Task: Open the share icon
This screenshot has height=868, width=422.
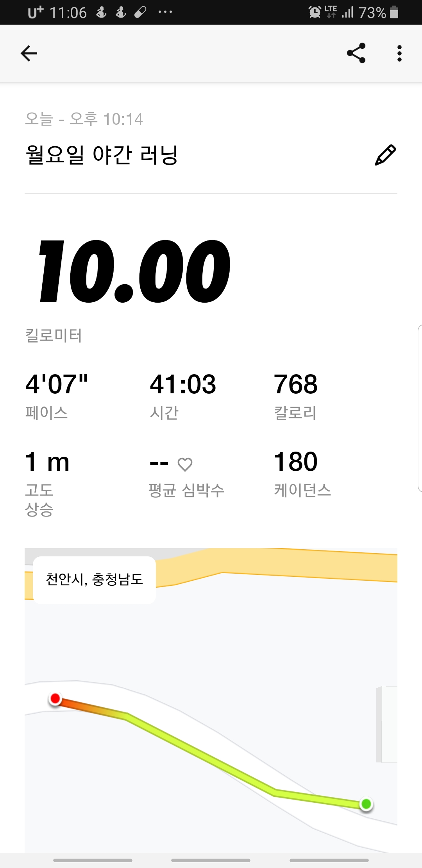Action: point(356,53)
